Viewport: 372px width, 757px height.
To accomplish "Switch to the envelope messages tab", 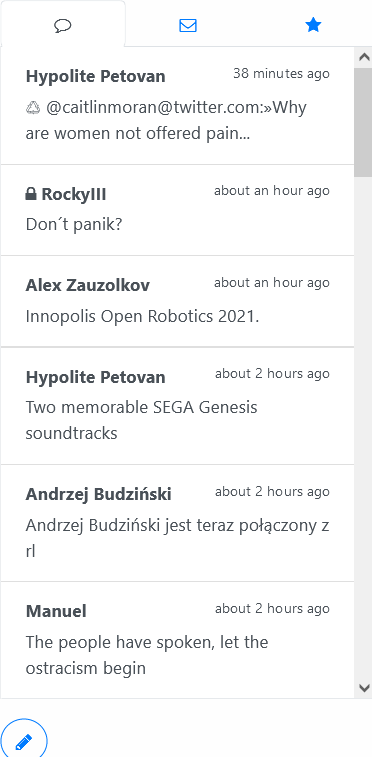I will pos(188,25).
